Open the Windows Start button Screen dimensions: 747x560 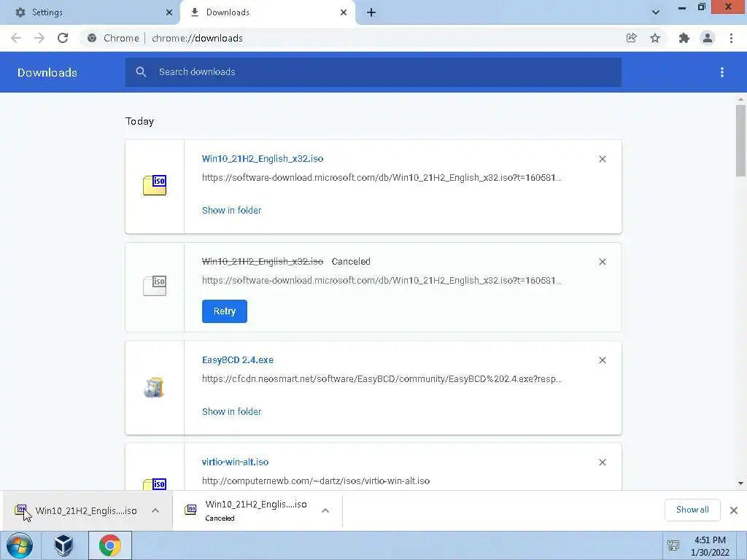[20, 545]
